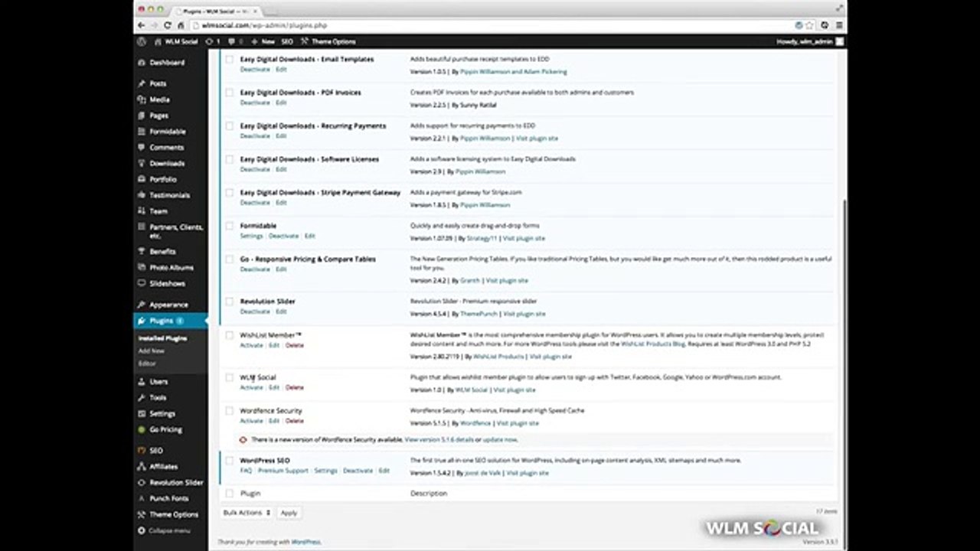Click the Tools wrench icon in sidebar
The height and width of the screenshot is (551, 980).
(142, 397)
